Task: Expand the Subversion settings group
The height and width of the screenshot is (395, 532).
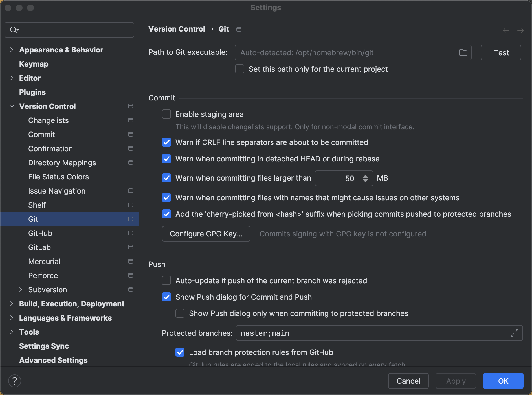Action: point(21,289)
